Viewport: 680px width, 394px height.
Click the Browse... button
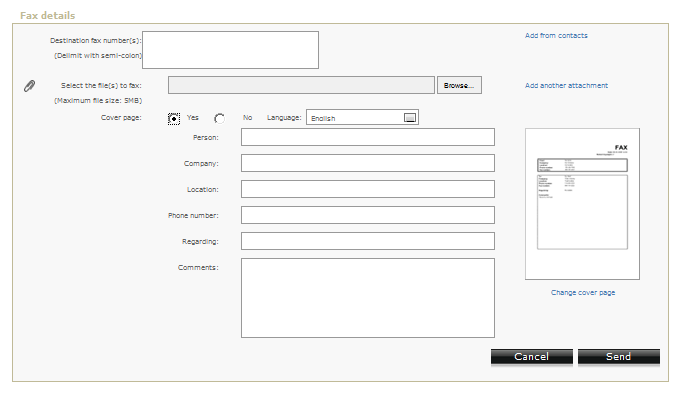point(459,85)
